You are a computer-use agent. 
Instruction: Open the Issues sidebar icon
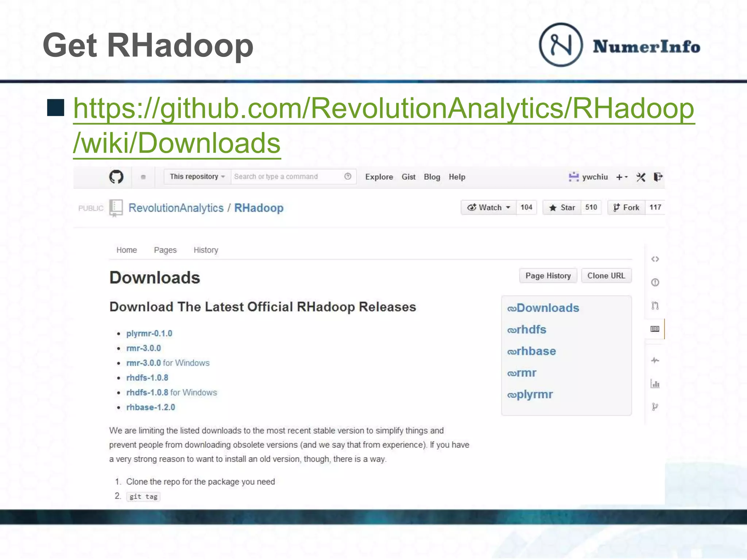coord(655,283)
